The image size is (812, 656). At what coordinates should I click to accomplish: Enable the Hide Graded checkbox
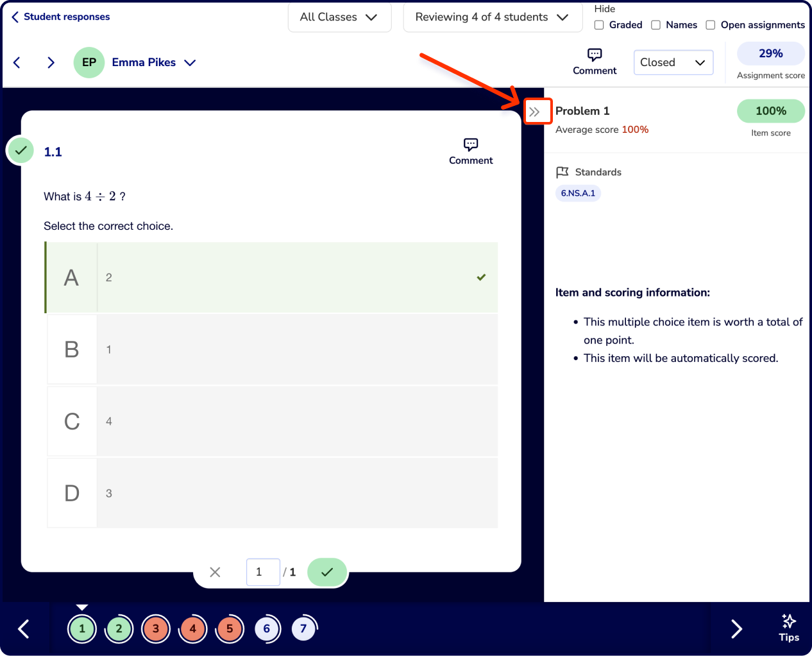tap(599, 25)
